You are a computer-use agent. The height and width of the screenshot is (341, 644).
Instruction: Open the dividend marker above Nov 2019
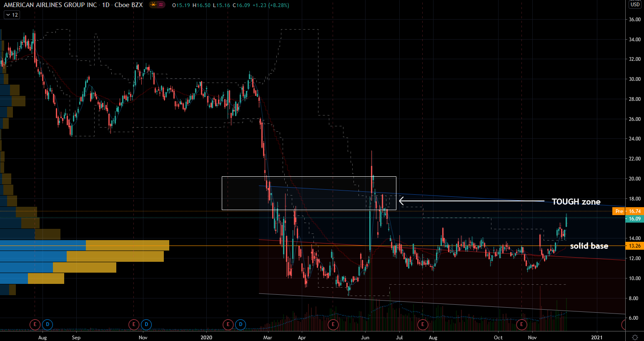146,324
